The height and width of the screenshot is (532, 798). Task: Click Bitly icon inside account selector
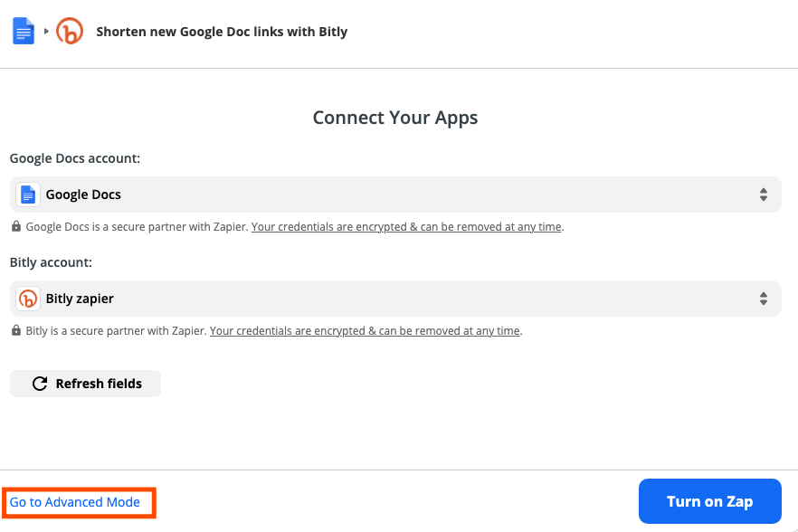tap(28, 299)
